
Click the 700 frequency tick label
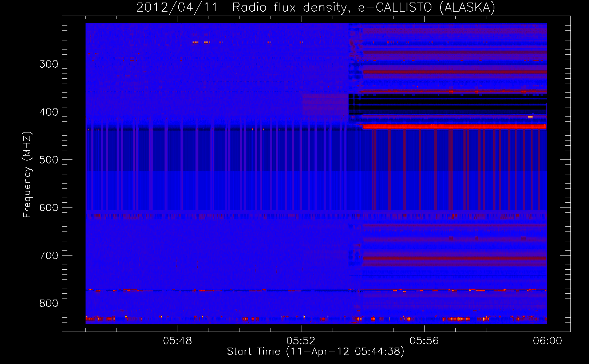[x=49, y=256]
